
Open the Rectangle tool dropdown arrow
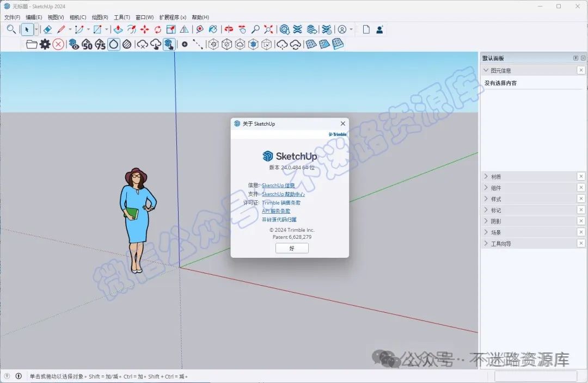pyautogui.click(x=107, y=29)
